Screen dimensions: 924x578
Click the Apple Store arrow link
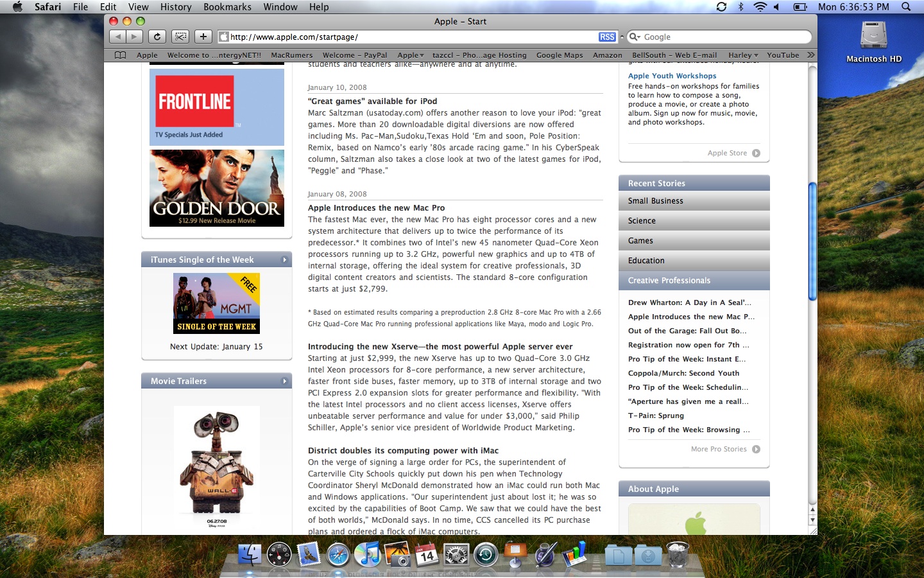(x=756, y=153)
